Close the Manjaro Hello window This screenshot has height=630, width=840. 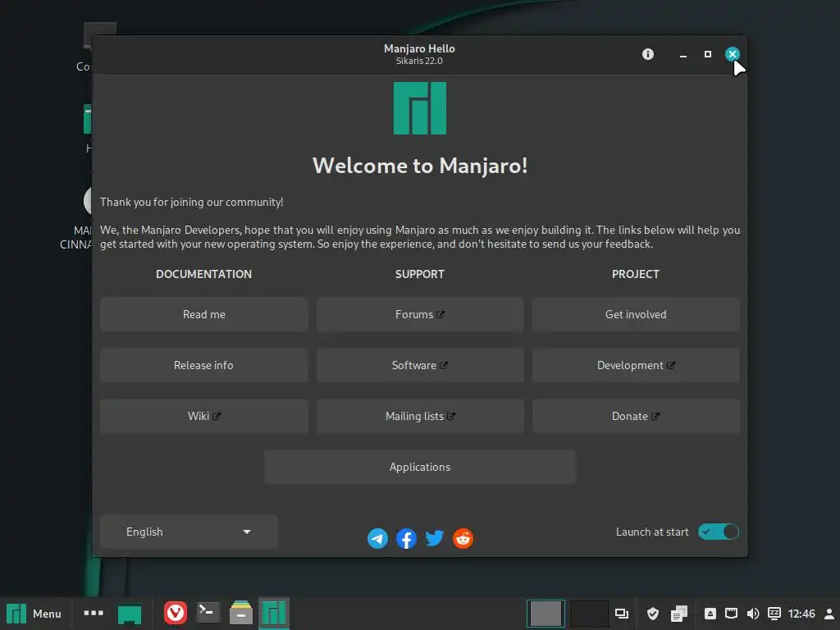click(x=733, y=54)
